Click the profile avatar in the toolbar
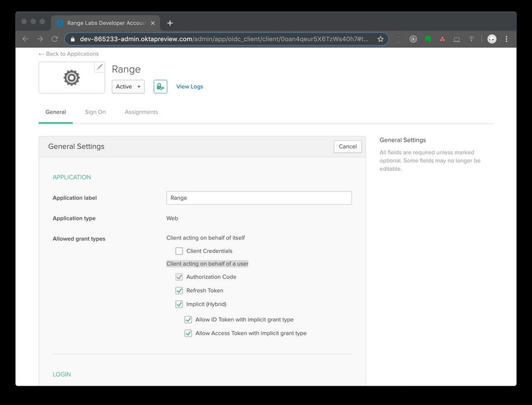Viewport: 532px width, 405px height. [492, 39]
